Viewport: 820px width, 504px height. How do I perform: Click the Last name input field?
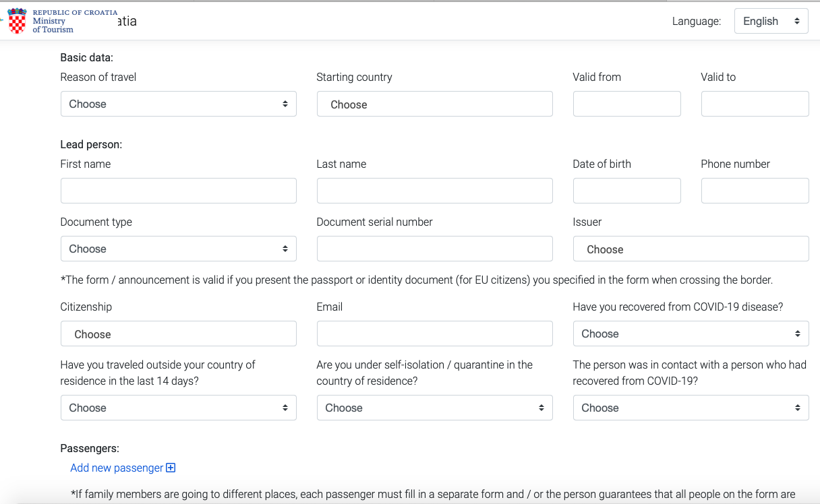click(x=434, y=191)
